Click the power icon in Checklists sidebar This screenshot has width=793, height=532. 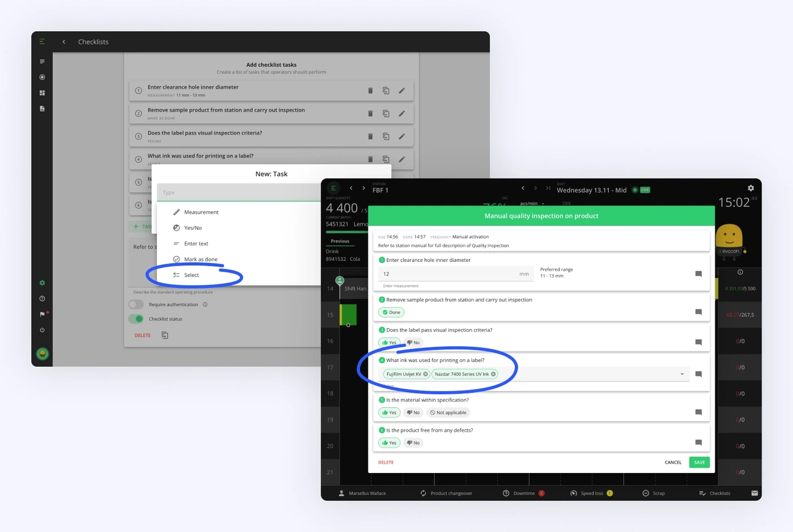coord(42,330)
